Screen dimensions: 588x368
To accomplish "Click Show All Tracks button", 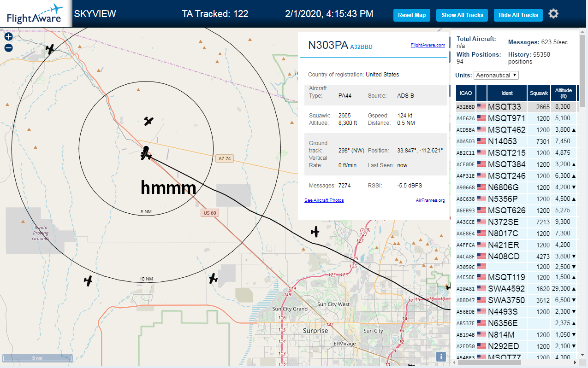I will (462, 15).
